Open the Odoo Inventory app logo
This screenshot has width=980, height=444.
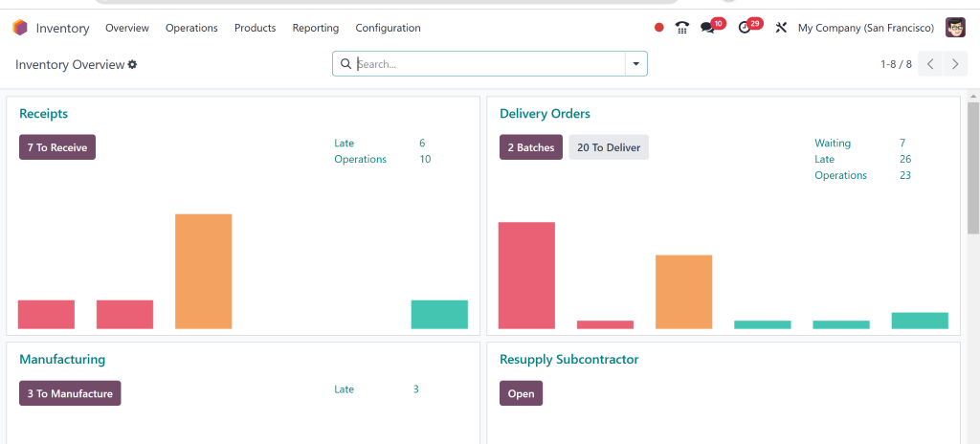pyautogui.click(x=20, y=28)
